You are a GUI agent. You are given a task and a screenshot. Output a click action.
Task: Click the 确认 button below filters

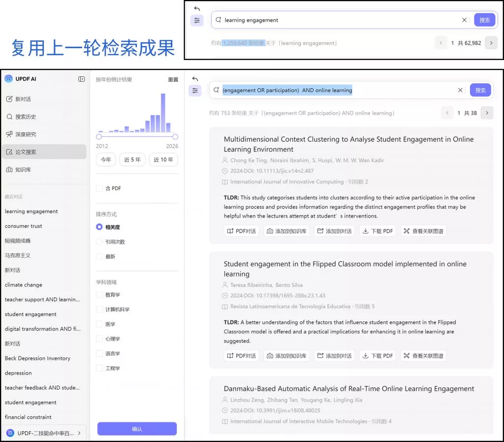click(137, 428)
